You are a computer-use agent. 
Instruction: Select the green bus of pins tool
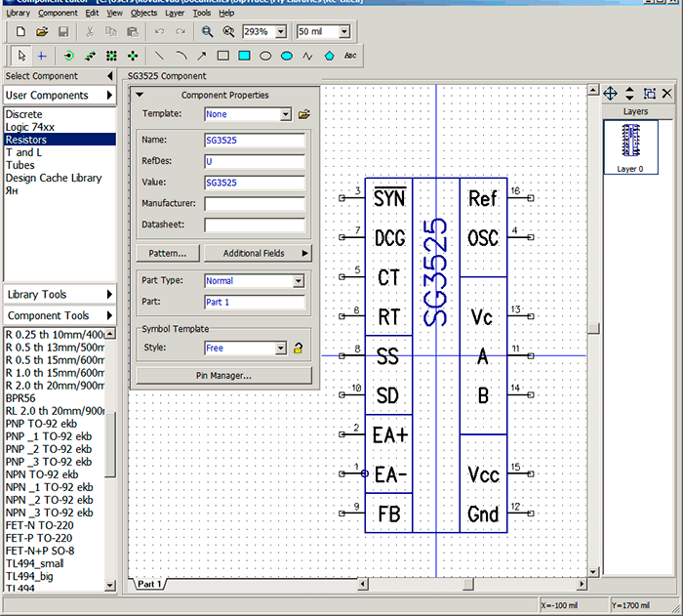[x=90, y=56]
